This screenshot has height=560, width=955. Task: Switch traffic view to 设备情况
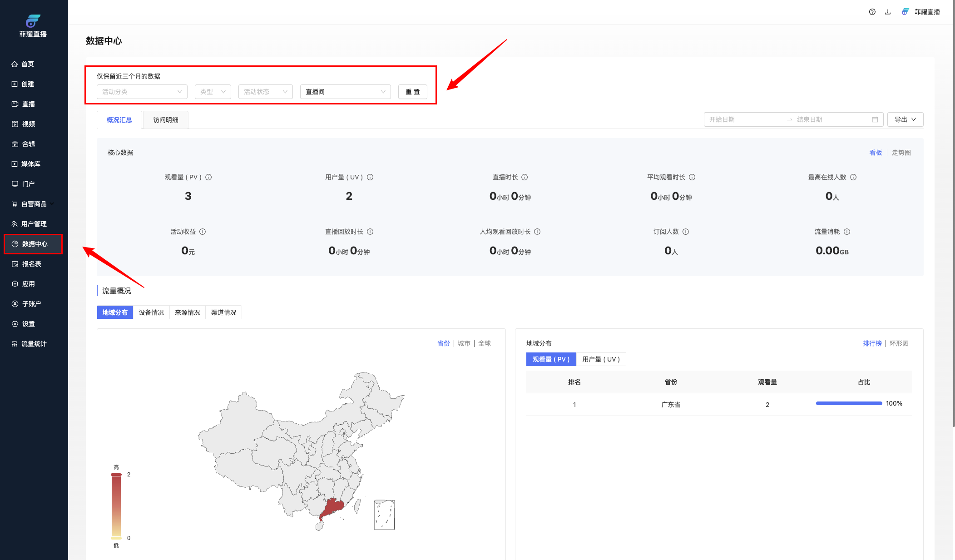tap(151, 312)
